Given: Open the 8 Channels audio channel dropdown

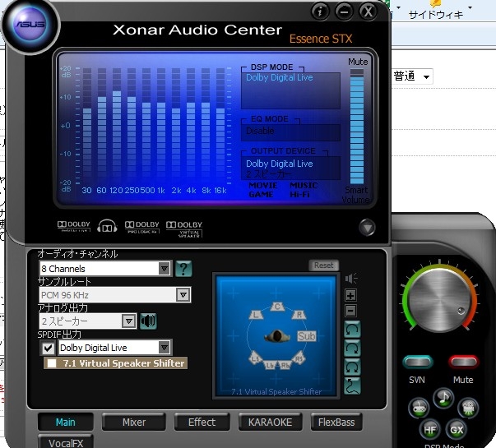Looking at the screenshot, I should 164,268.
